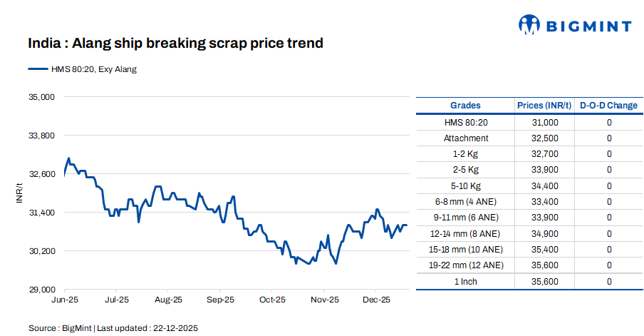This screenshot has width=644, height=336.
Task: Click the 1 Inch grade row
Action: coord(465,281)
